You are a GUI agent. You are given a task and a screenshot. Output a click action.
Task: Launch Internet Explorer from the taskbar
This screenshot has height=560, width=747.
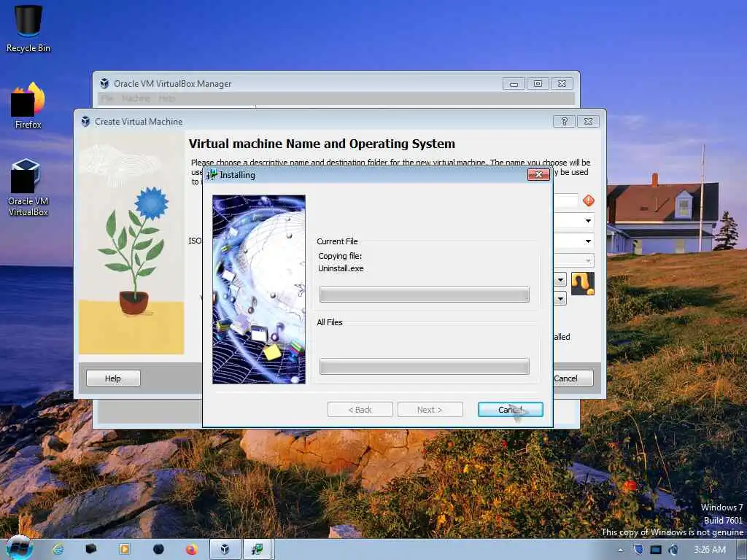coord(58,549)
